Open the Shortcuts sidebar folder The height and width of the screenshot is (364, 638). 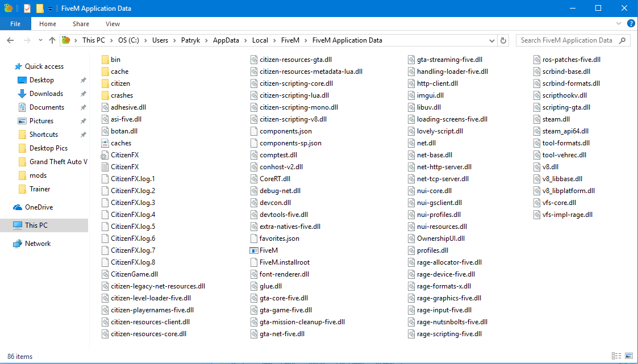[44, 135]
